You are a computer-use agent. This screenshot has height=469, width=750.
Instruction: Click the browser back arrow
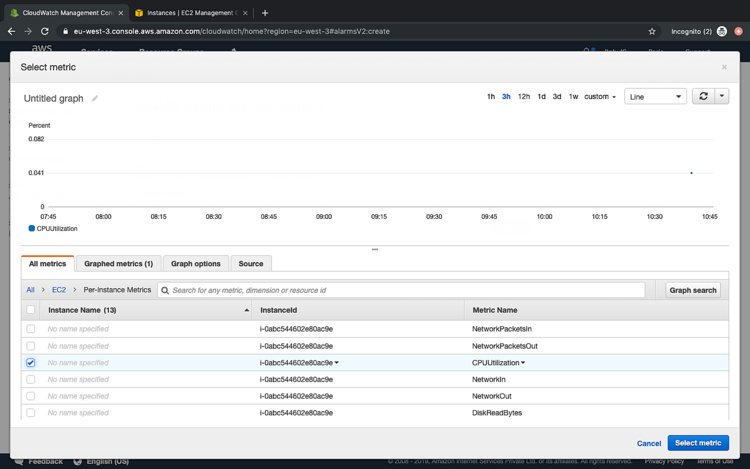coord(11,31)
